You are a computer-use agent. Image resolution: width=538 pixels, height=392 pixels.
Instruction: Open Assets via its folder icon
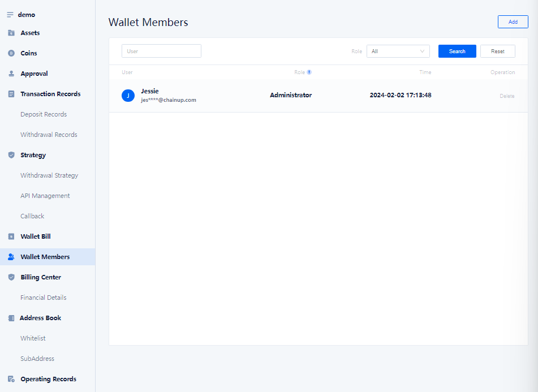pos(11,33)
